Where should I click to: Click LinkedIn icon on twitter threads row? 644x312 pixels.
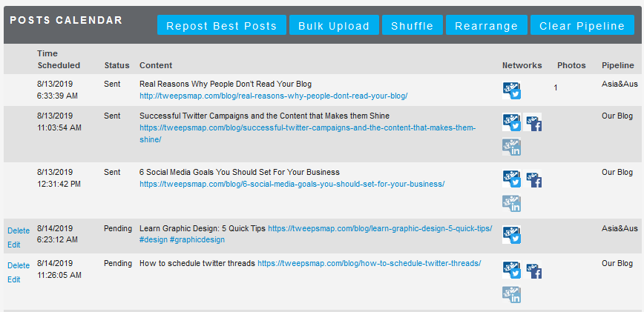click(512, 294)
